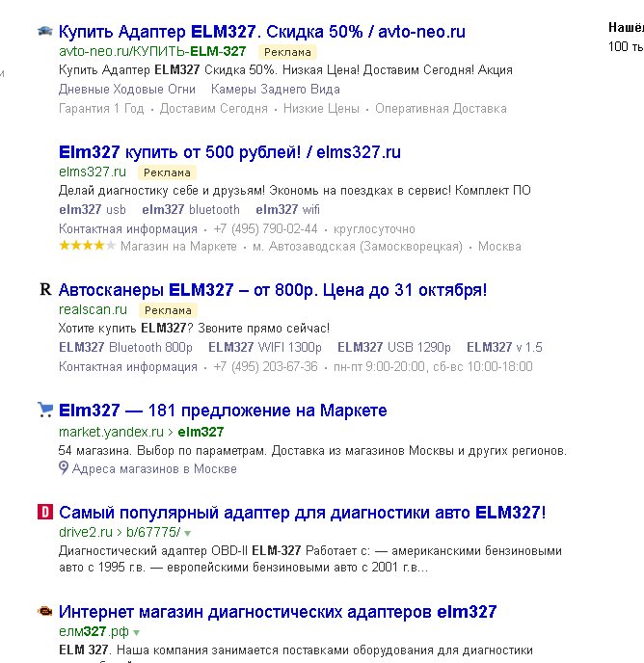Click the Yandex Market shopping cart icon
Image resolution: width=644 pixels, height=663 pixels.
tap(45, 410)
